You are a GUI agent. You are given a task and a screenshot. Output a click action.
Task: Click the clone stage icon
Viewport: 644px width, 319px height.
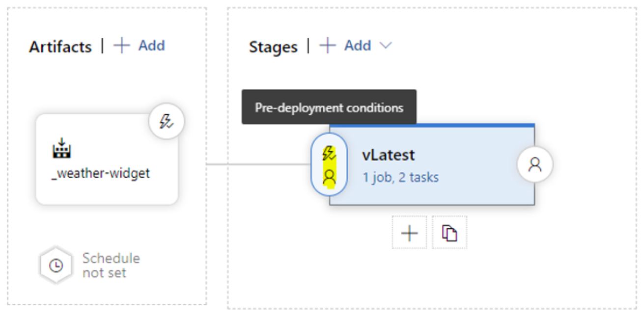point(449,232)
